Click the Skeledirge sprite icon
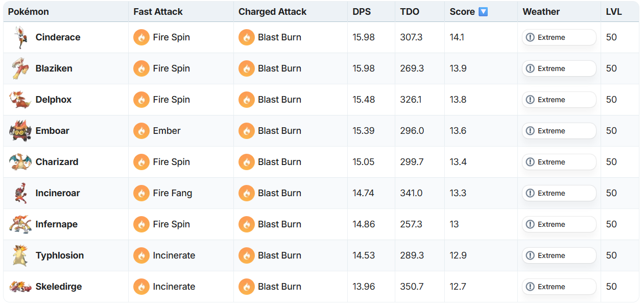 coord(20,287)
